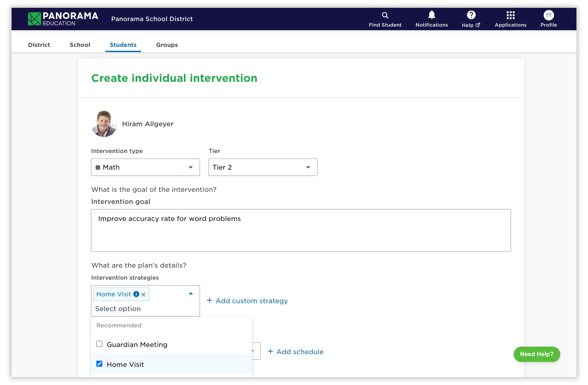
Task: Switch to the Groups tab
Action: click(x=167, y=45)
